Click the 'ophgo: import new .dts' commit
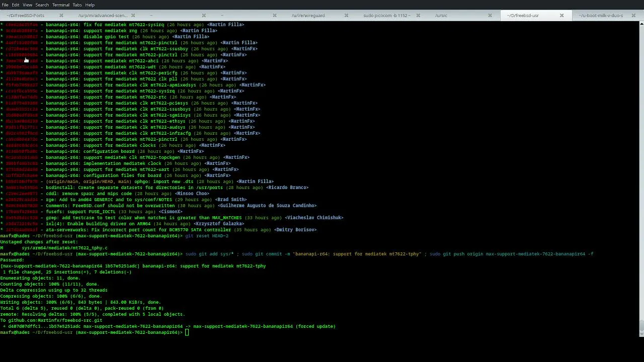The width and height of the screenshot is (644, 362). [137, 182]
